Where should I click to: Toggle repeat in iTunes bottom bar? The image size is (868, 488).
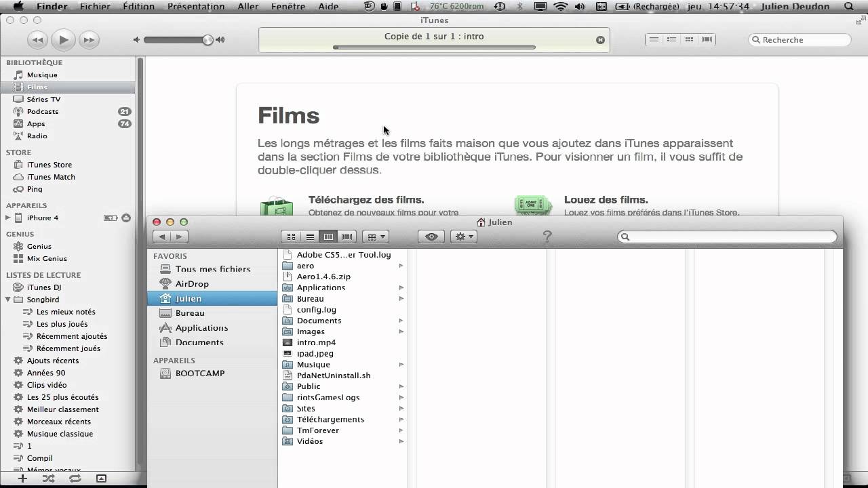tap(75, 479)
